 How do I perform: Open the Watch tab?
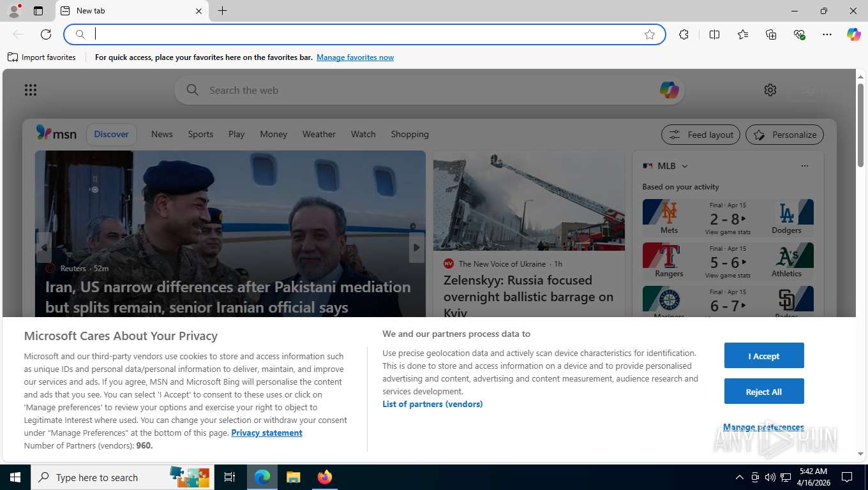[363, 134]
